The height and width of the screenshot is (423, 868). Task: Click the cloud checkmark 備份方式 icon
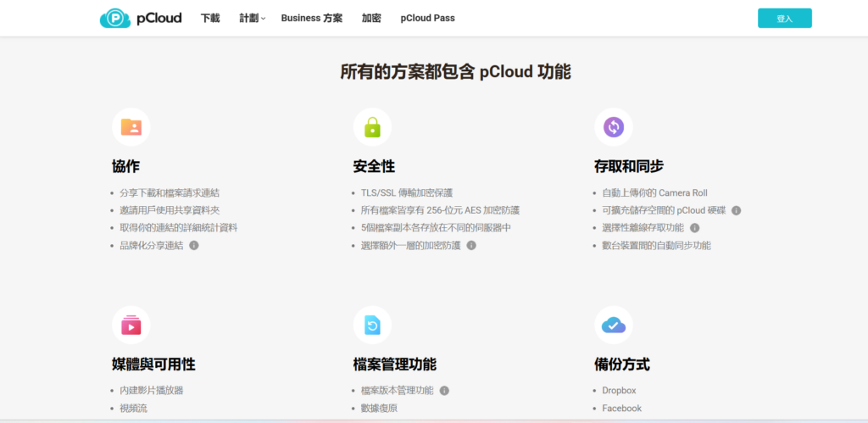click(x=614, y=325)
